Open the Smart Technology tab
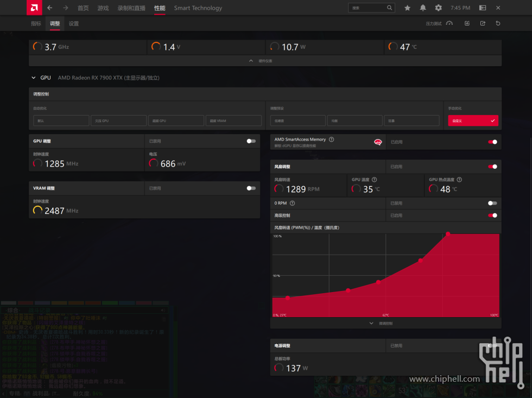 tap(198, 8)
